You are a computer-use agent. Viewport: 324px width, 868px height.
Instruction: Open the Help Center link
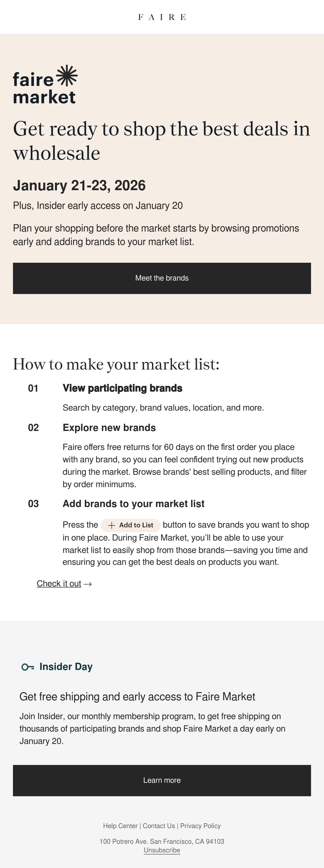tap(120, 826)
